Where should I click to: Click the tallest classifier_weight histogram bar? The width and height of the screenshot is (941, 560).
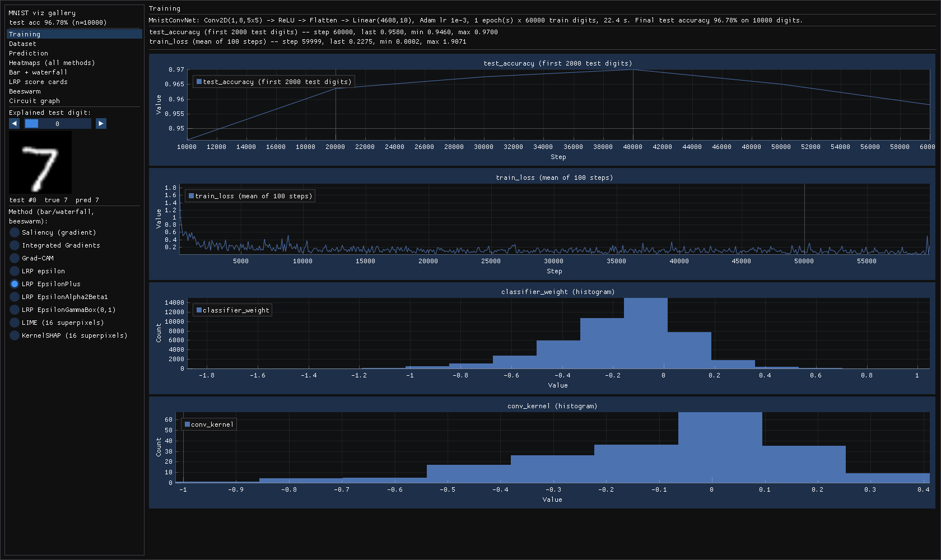pos(646,333)
